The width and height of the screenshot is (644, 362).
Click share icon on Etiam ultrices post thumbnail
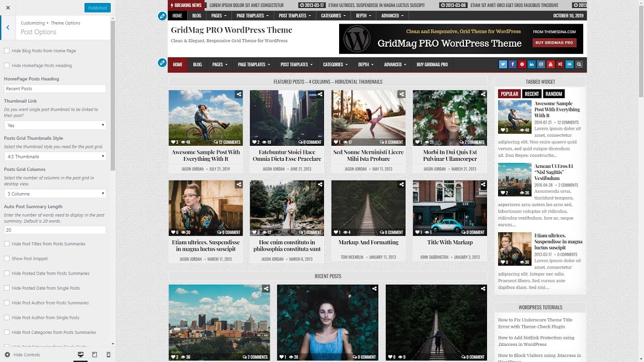(238, 185)
